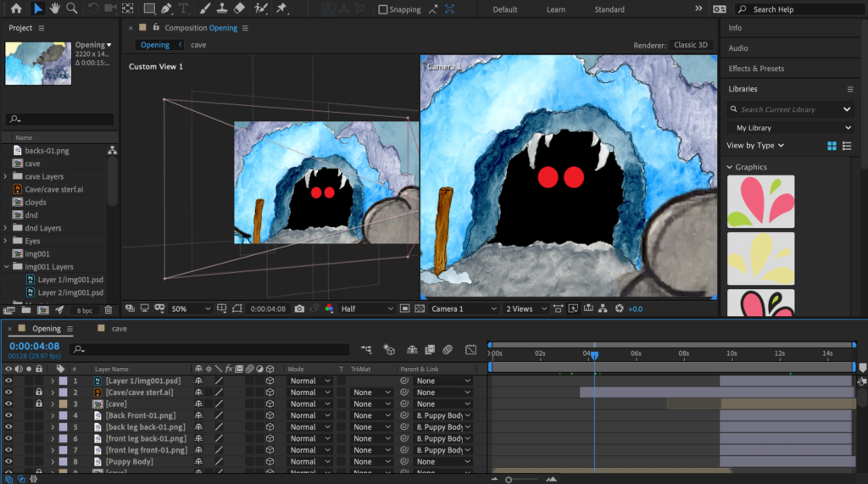Enable the Snapping checkbox

pos(383,9)
